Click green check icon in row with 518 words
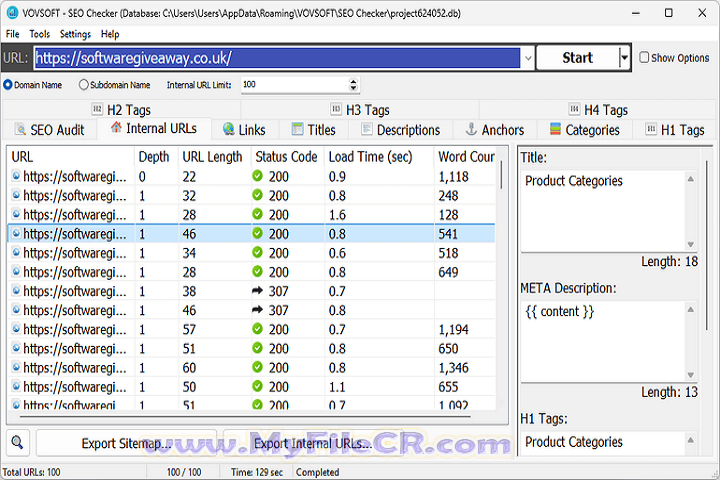720x480 pixels. (257, 252)
